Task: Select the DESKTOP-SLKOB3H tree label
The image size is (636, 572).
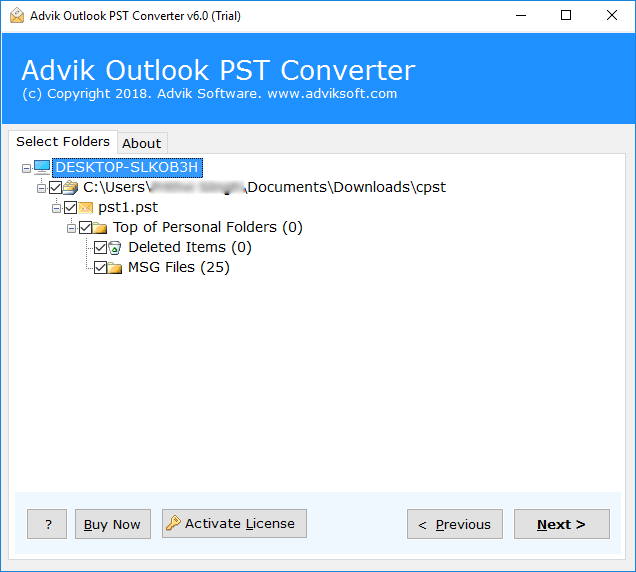Action: [127, 168]
